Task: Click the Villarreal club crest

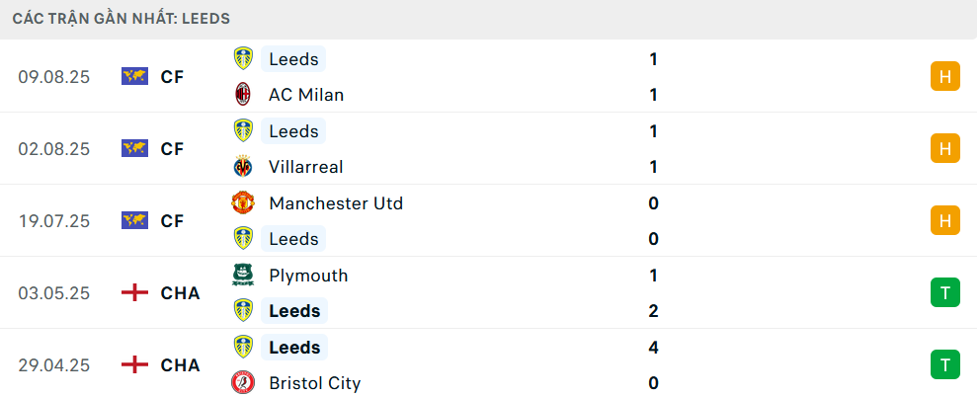Action: pos(242,167)
